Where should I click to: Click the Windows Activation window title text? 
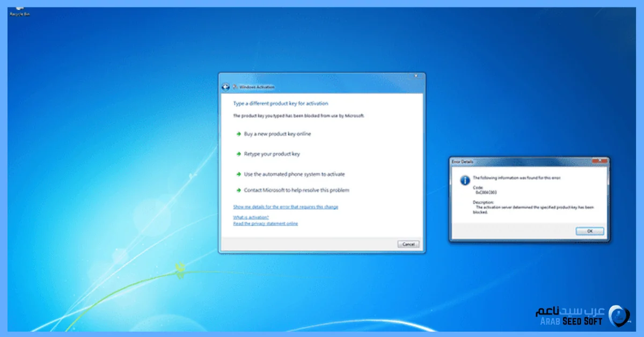coord(257,87)
